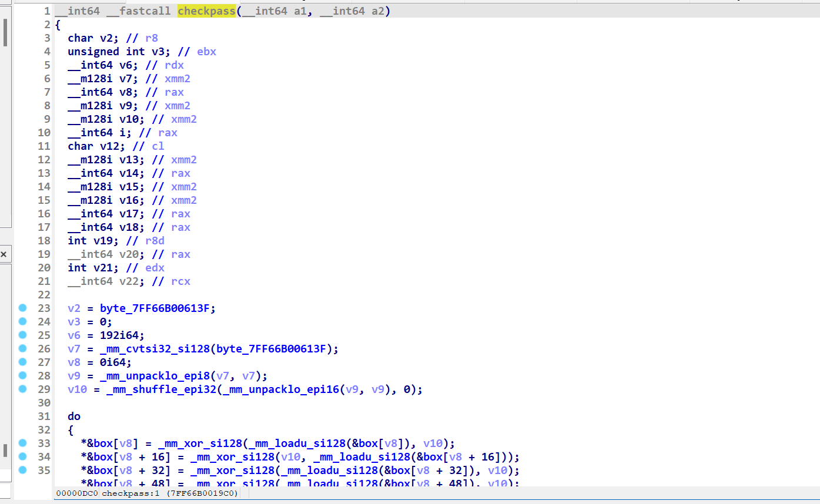Toggle the breakpoint dot on line 26
This screenshot has height=504, width=820.
click(23, 348)
